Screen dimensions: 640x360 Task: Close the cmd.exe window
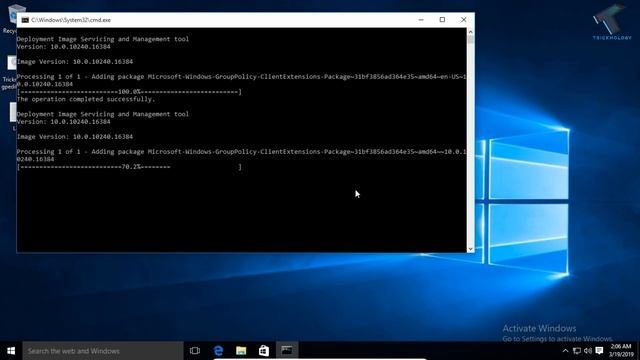click(464, 20)
